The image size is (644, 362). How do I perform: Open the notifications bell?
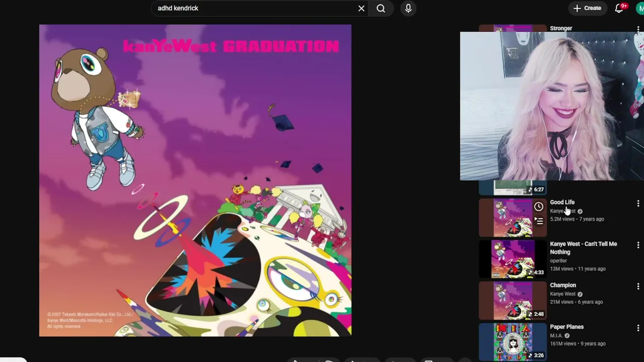tap(619, 8)
